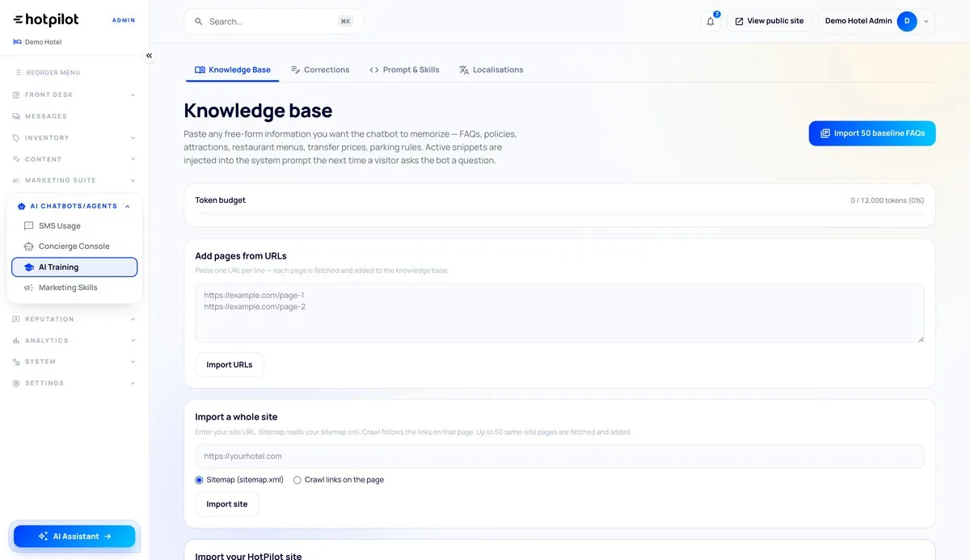
Task: Click the Messages sidebar icon
Action: click(x=16, y=116)
